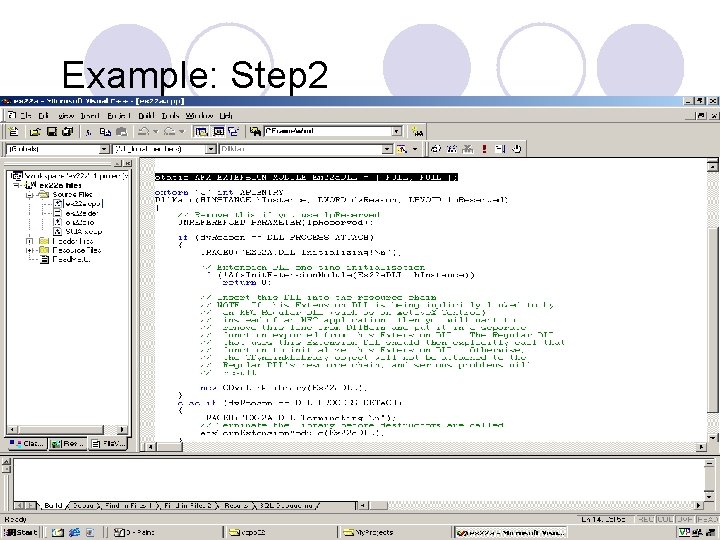720x540 pixels.
Task: Expand the Resource Files folder
Action: [x=30, y=250]
